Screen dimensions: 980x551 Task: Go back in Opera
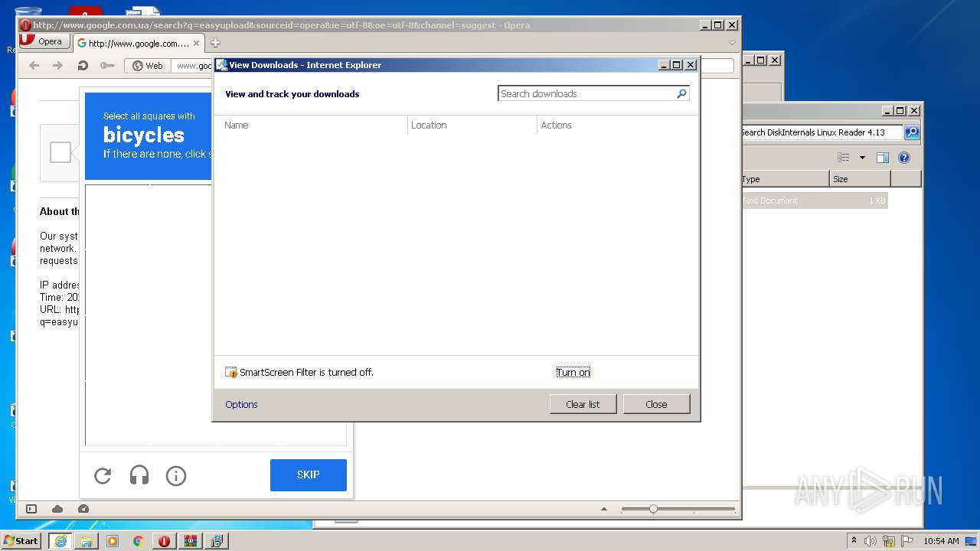point(34,66)
